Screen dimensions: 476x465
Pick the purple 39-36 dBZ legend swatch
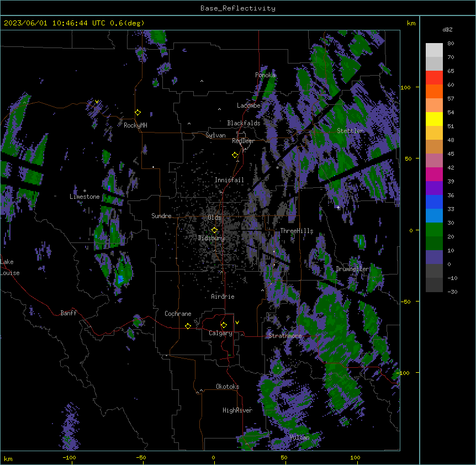click(434, 188)
